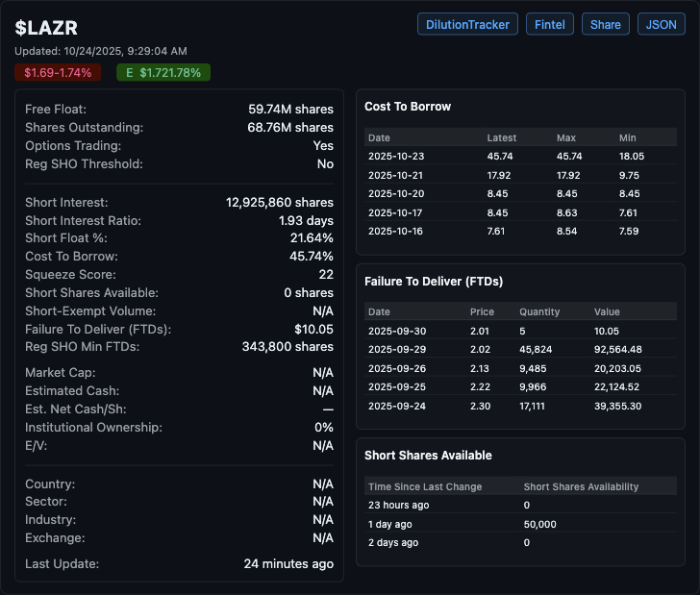Click the Short Interest value 12,925,860 shares
Viewport: 700px width, 595px height.
pos(280,202)
